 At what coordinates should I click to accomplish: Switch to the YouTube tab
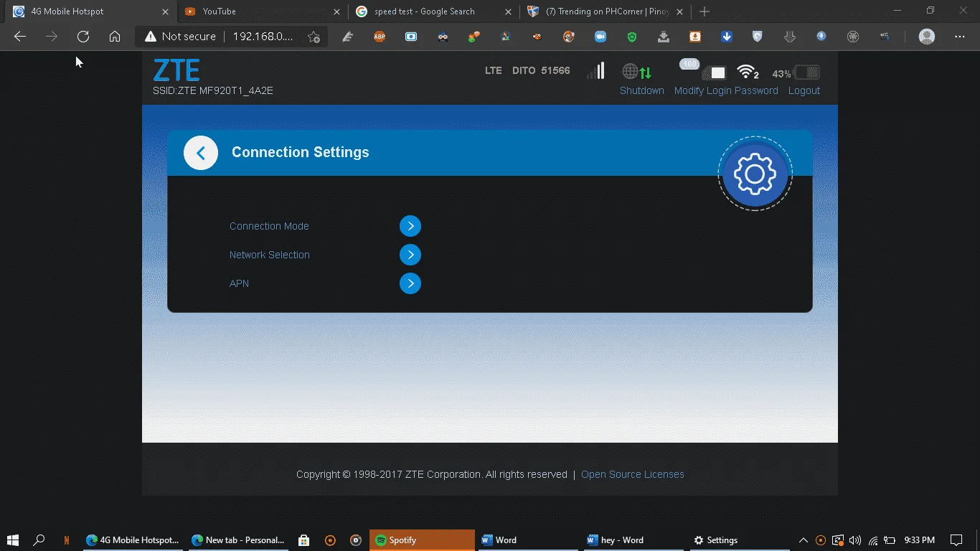click(263, 11)
